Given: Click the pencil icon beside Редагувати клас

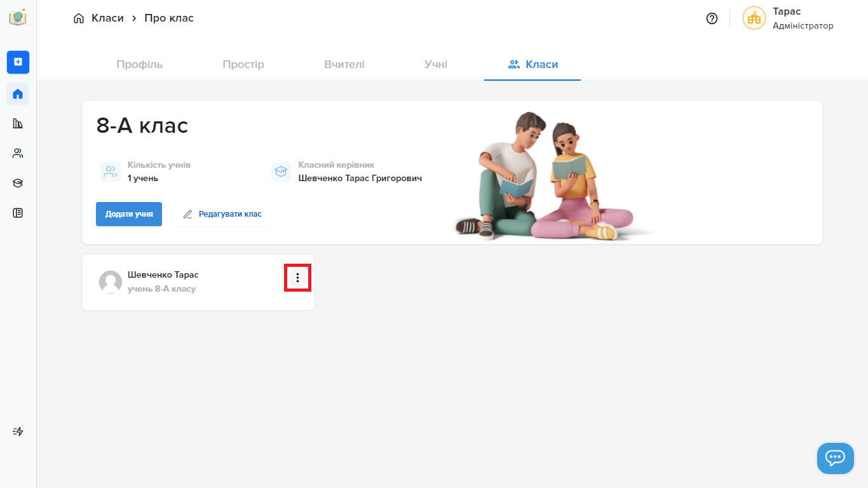Looking at the screenshot, I should click(x=187, y=214).
